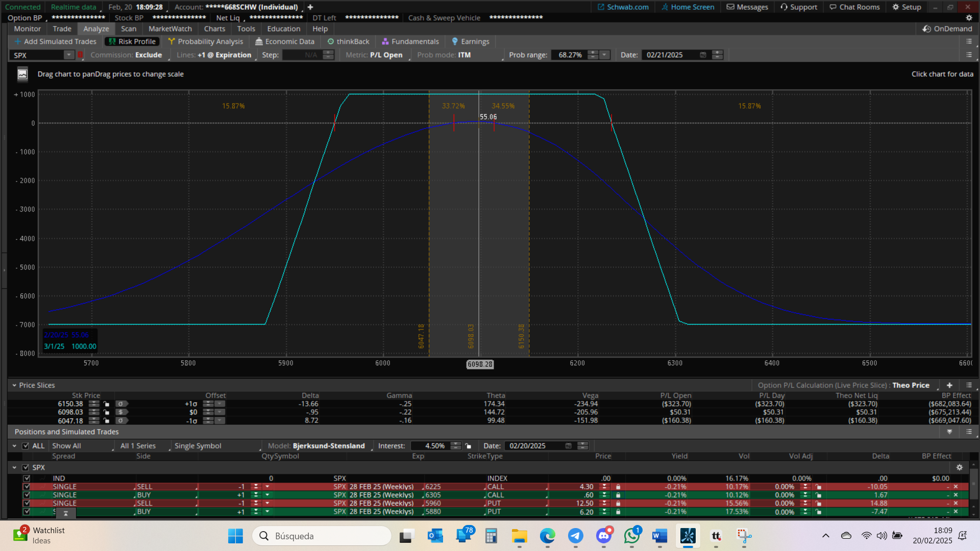980x551 pixels.
Task: Open Telegram from the taskbar
Action: point(576,536)
